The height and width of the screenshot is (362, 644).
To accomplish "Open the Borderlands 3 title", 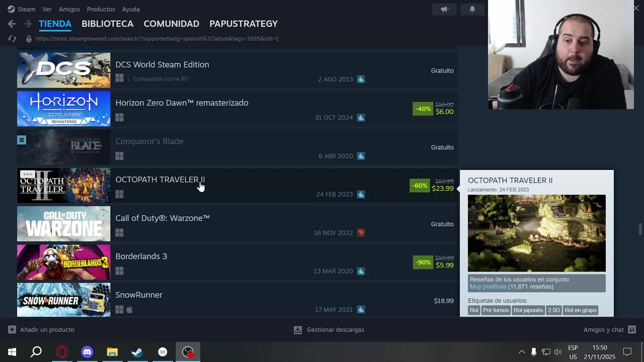I will coord(141,256).
